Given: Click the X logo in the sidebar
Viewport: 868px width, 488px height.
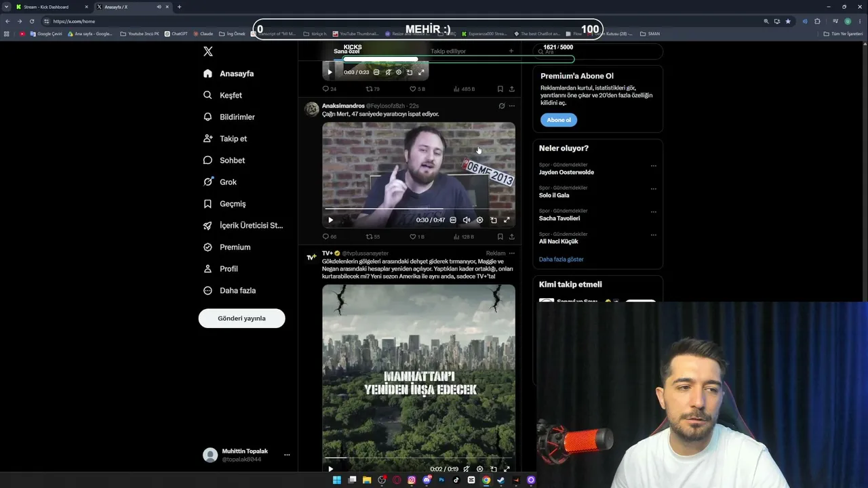Looking at the screenshot, I should pyautogui.click(x=208, y=52).
